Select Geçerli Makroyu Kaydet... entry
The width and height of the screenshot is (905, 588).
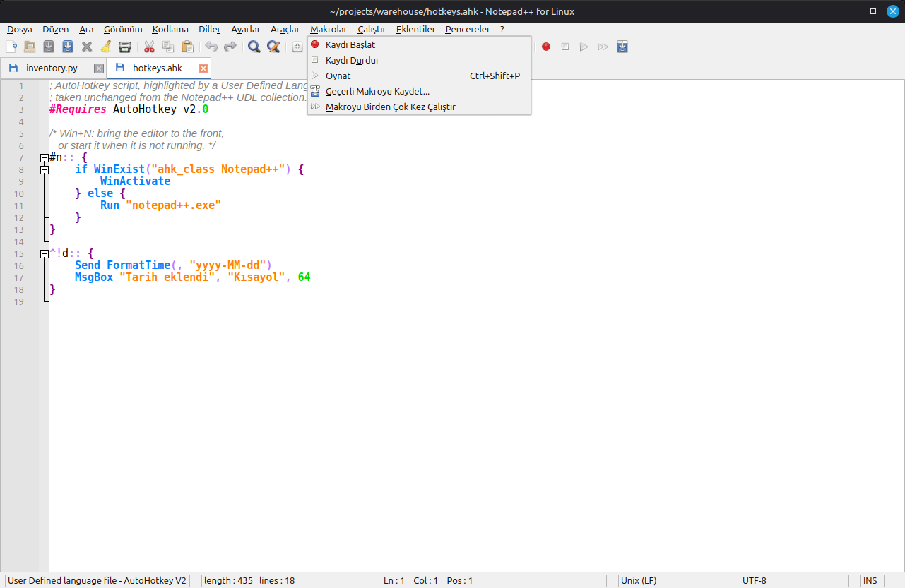pos(419,91)
